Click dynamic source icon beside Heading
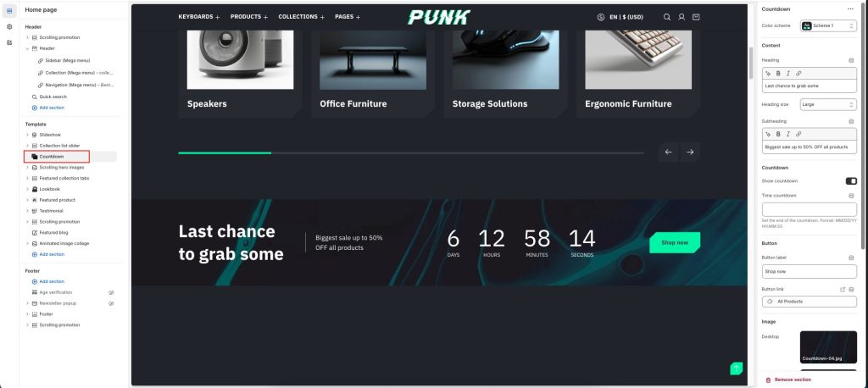This screenshot has width=868, height=388. pyautogui.click(x=851, y=60)
